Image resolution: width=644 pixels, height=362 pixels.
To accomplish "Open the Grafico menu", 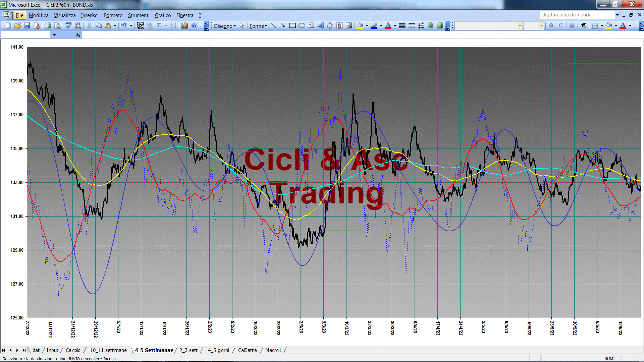I will tap(163, 15).
